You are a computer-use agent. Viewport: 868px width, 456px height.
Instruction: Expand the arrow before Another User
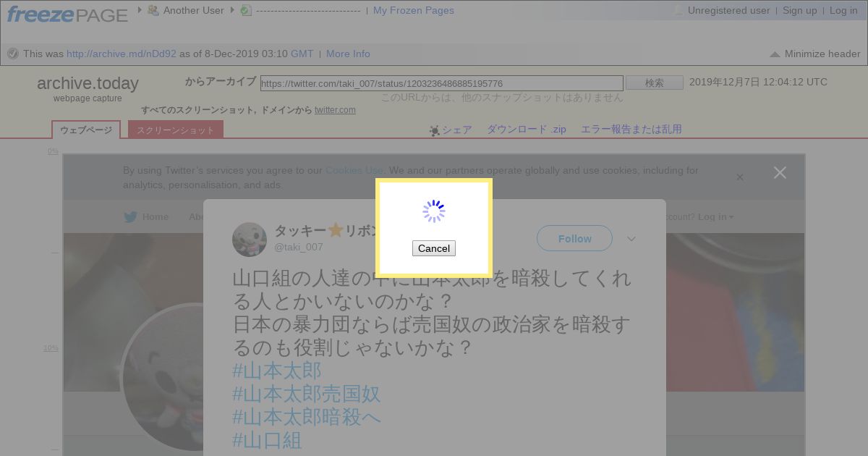tap(140, 9)
